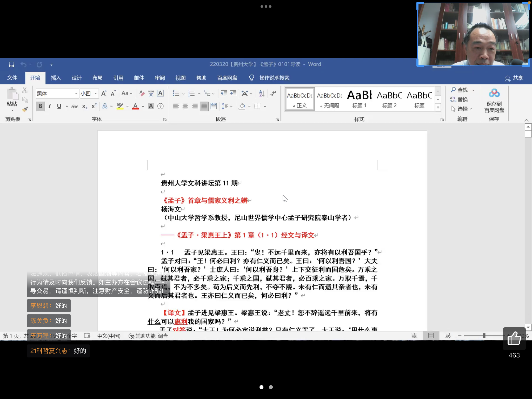Switch to read mode view in status bar
The image size is (532, 399).
[x=414, y=336]
